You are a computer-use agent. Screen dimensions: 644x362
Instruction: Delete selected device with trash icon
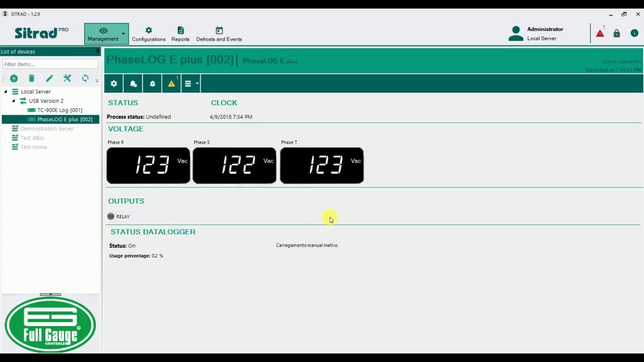[x=31, y=78]
